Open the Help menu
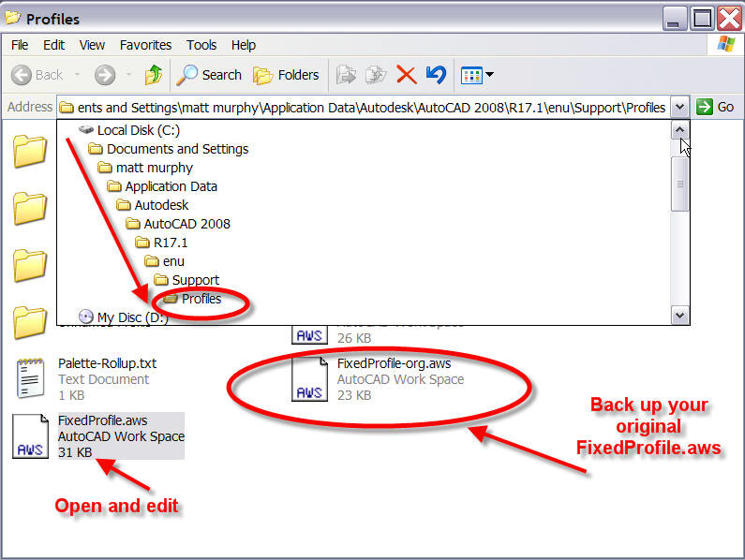The width and height of the screenshot is (745, 560). click(244, 45)
